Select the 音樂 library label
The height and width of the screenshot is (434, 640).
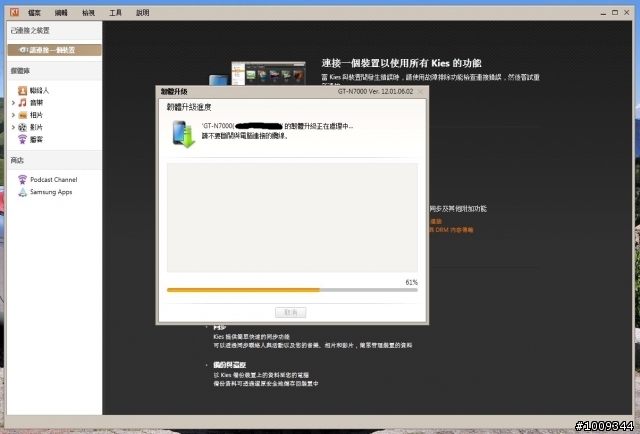click(36, 102)
